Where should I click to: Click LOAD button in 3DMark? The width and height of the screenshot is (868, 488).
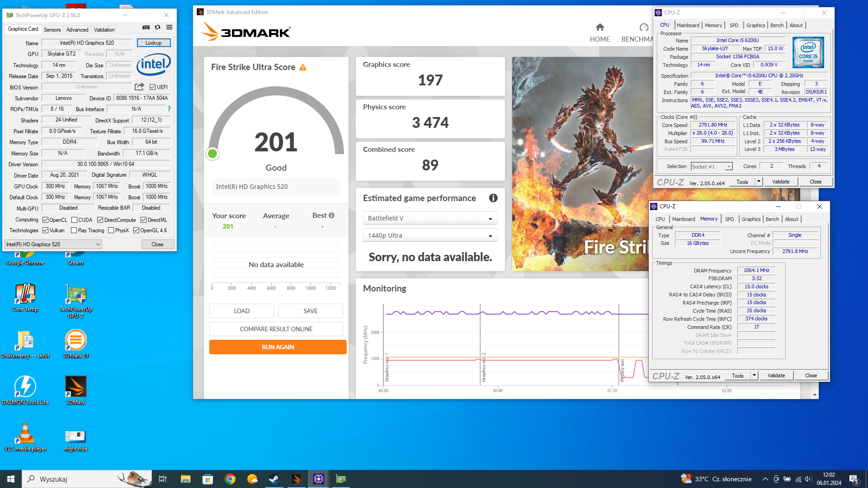(x=241, y=311)
